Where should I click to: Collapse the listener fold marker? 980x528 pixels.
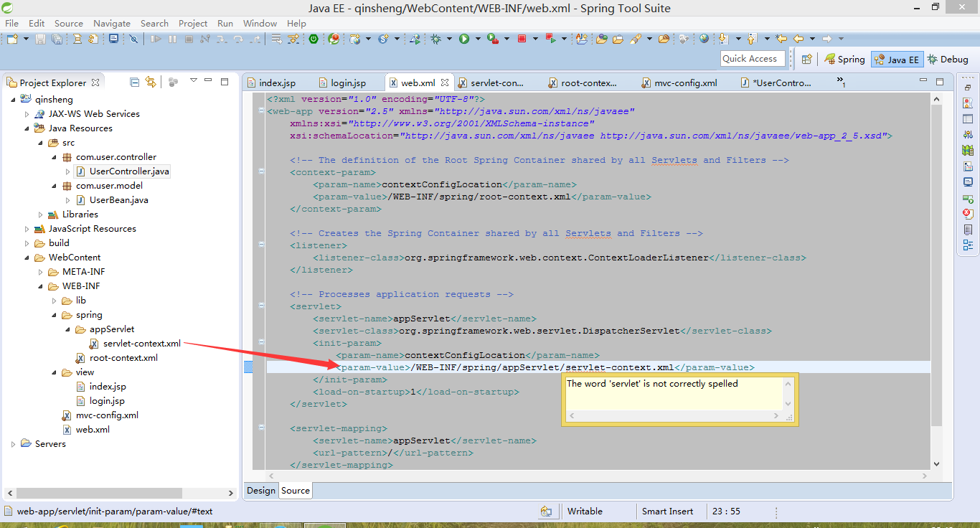click(260, 245)
